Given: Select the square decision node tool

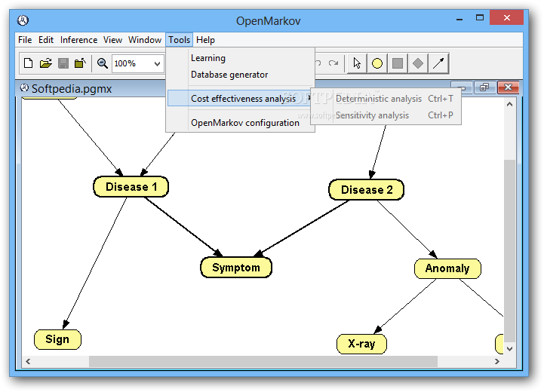Looking at the screenshot, I should tap(398, 63).
